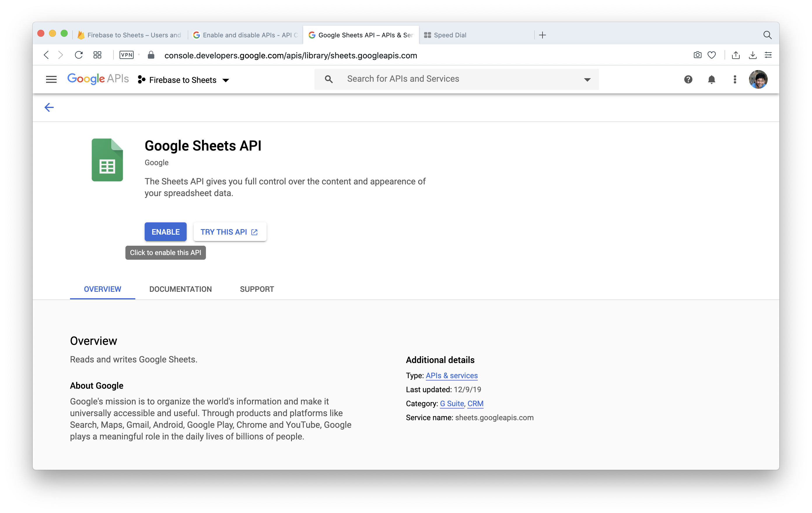Reload the current page

click(x=78, y=55)
